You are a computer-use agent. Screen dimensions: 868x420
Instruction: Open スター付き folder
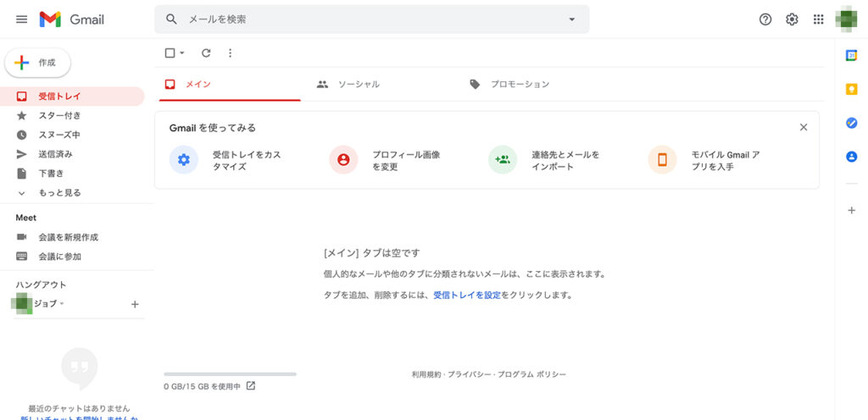(x=72, y=115)
